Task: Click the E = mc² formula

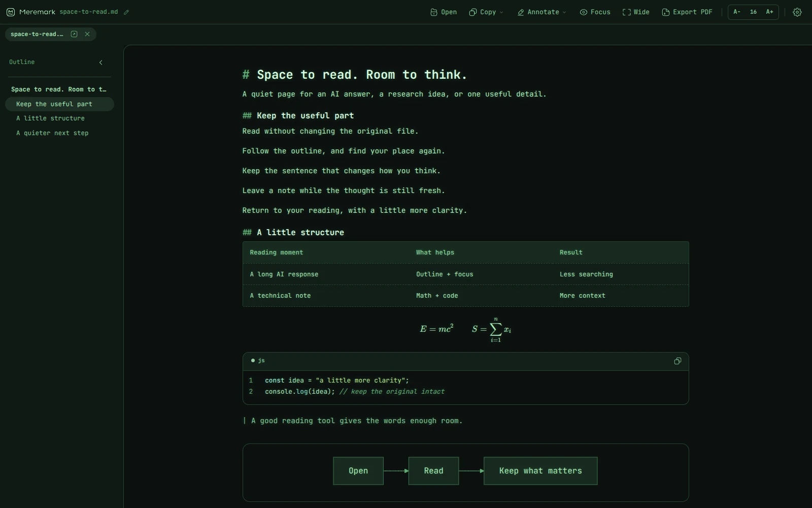Action: (436, 329)
